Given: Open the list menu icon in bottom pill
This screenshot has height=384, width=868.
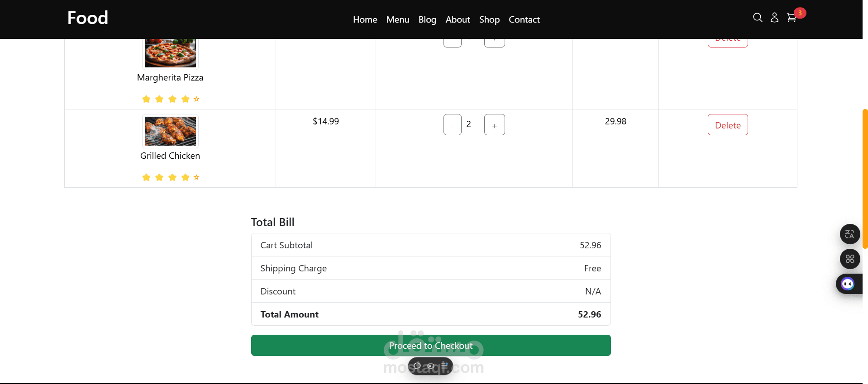Looking at the screenshot, I should click(444, 366).
